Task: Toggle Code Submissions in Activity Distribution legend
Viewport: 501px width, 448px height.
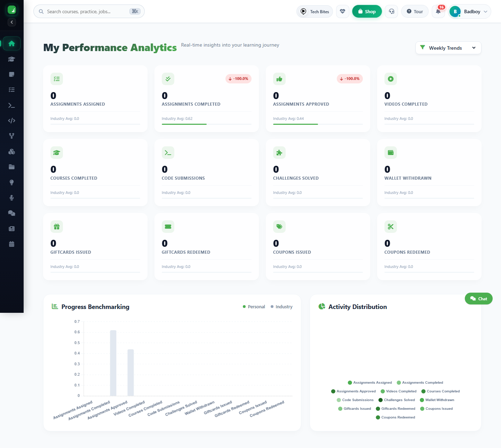Action: (x=355, y=400)
